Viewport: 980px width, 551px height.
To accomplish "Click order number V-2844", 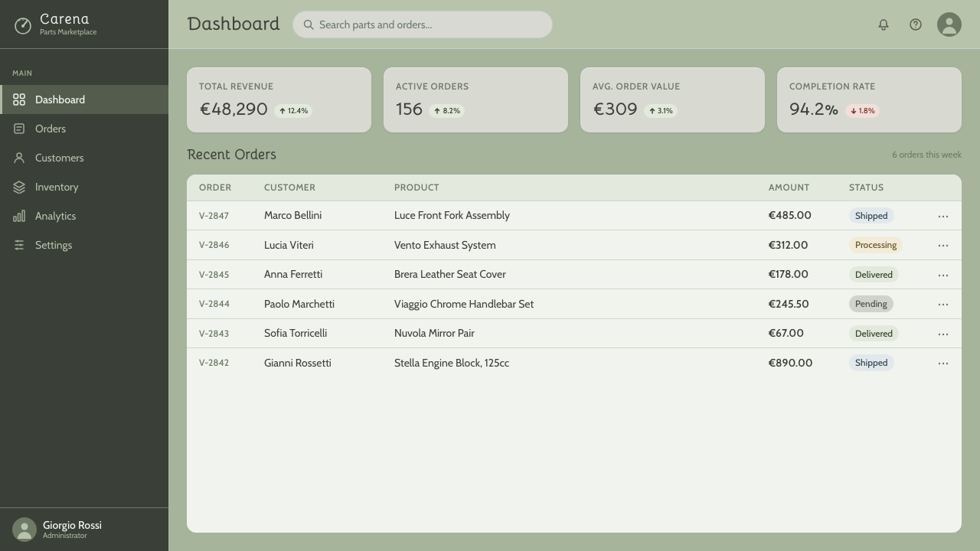I will click(214, 304).
